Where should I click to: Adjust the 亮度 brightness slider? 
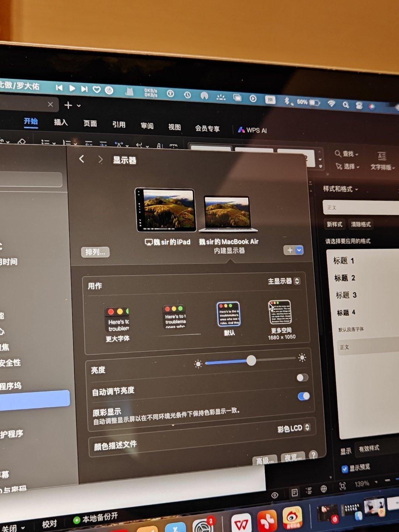click(x=250, y=361)
